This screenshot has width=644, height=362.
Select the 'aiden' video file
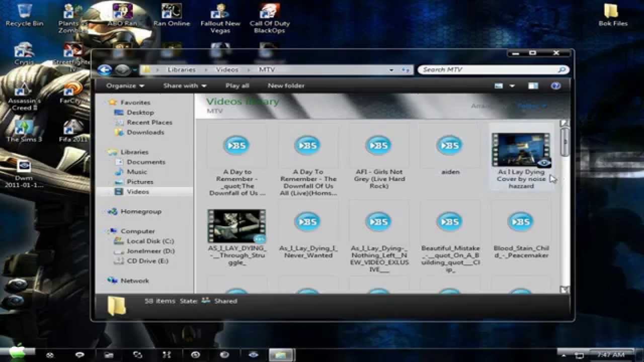click(x=450, y=151)
